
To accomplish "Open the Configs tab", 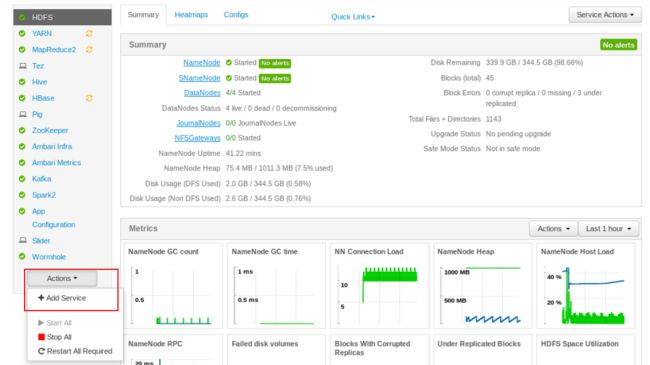I will tap(236, 15).
